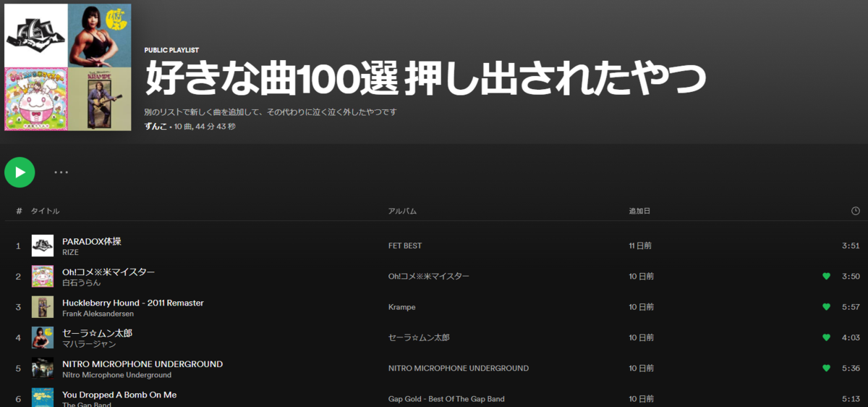Open artist 白石うらん
The width and height of the screenshot is (868, 407).
coord(82,283)
